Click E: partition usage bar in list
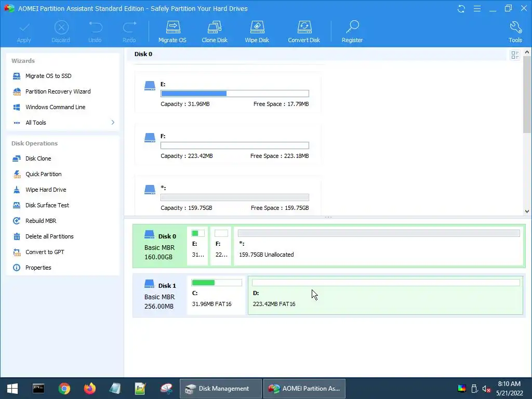 [x=235, y=94]
